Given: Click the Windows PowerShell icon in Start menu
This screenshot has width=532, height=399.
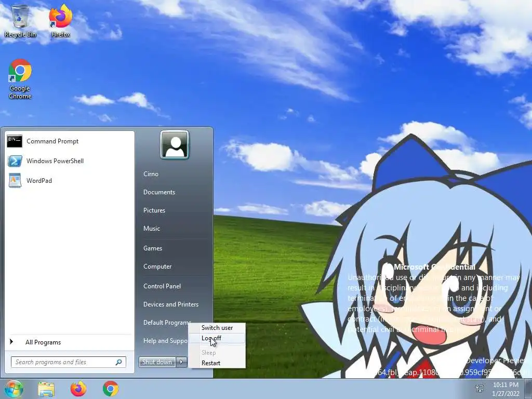Looking at the screenshot, I should point(15,161).
